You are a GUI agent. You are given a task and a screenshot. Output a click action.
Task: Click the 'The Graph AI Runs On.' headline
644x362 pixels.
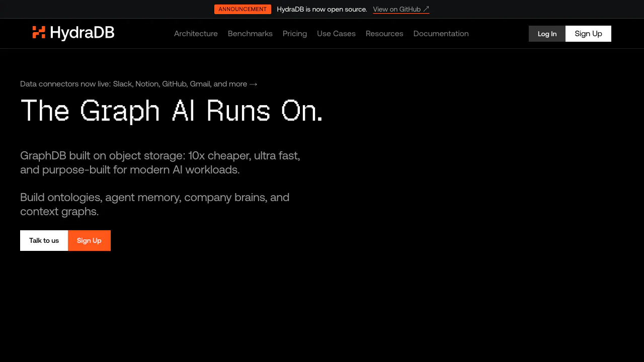pyautogui.click(x=172, y=110)
